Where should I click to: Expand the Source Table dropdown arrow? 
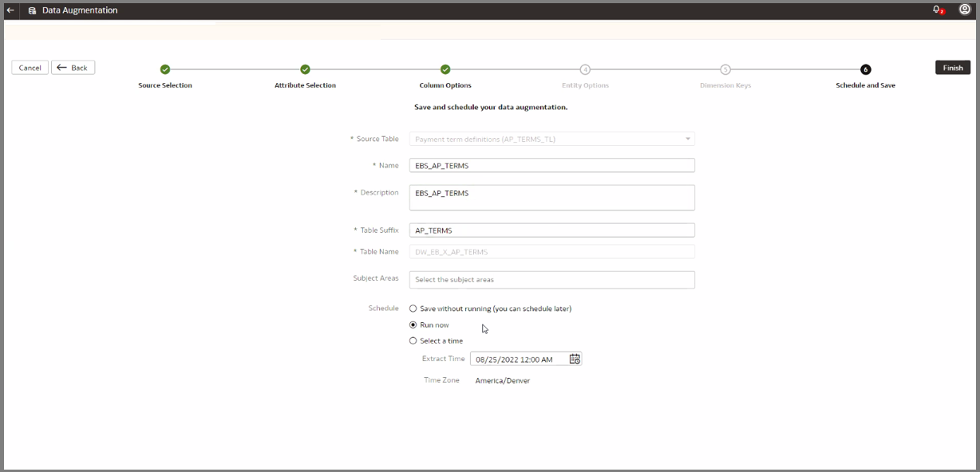coord(687,139)
